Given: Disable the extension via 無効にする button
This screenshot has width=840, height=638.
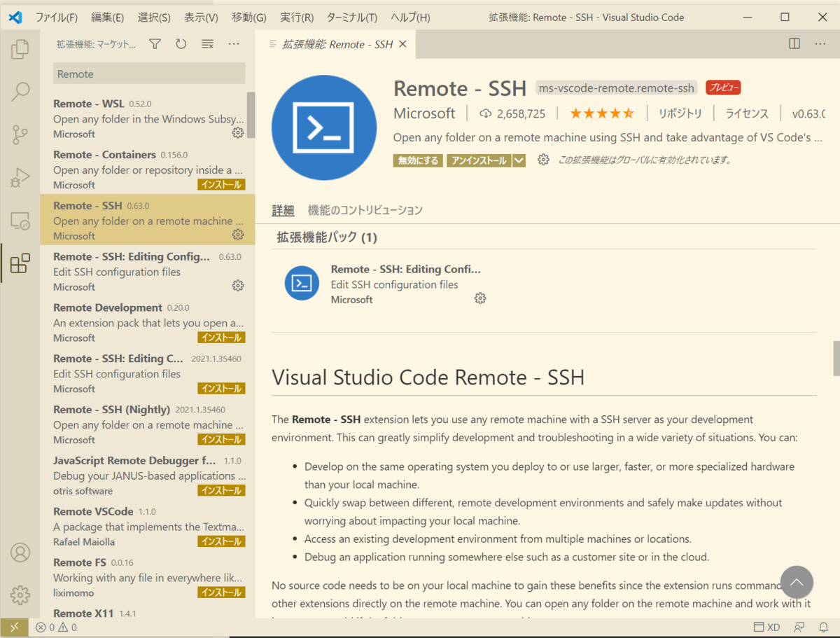Looking at the screenshot, I should tap(418, 160).
